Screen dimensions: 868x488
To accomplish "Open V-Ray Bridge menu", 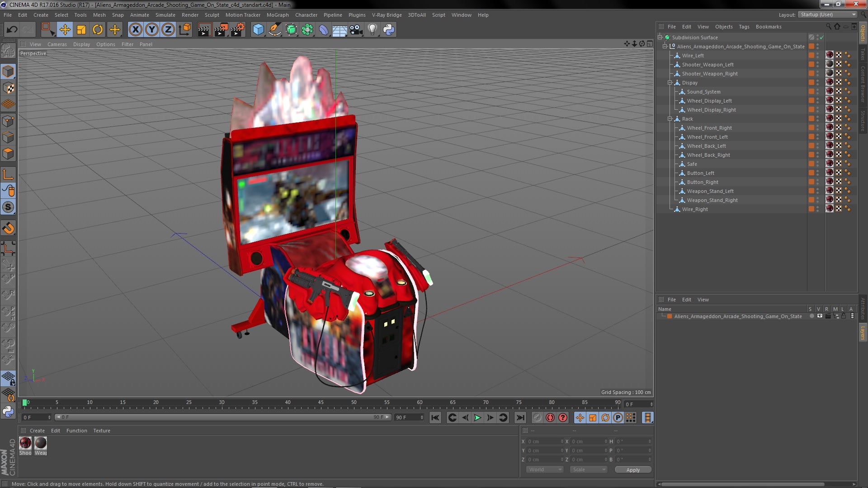I will [x=387, y=15].
